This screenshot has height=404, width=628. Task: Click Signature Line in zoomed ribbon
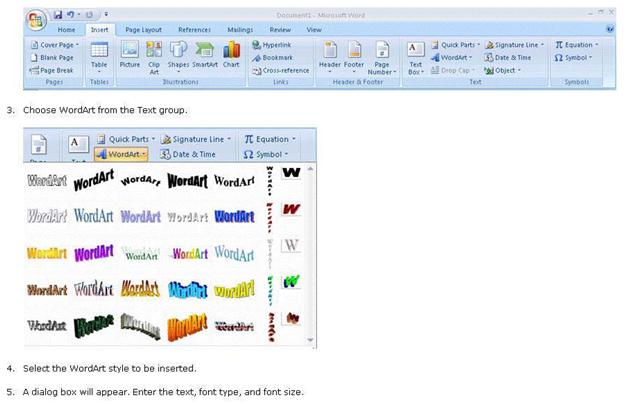[x=196, y=139]
